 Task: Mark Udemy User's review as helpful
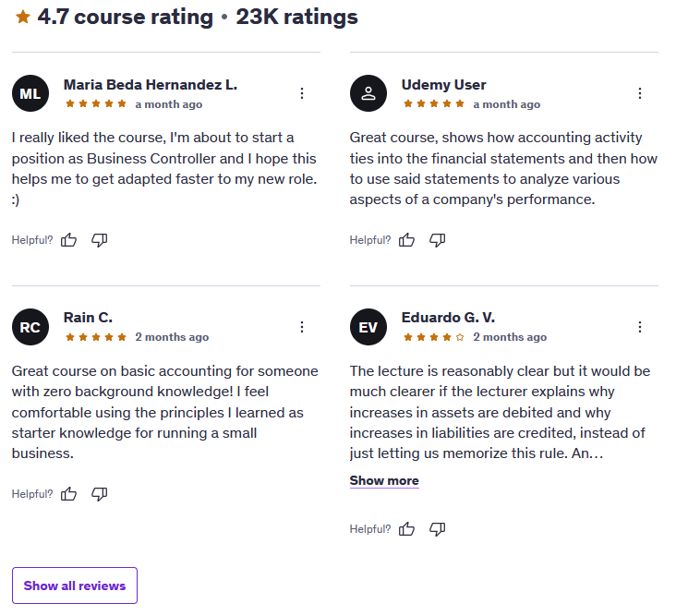(406, 240)
